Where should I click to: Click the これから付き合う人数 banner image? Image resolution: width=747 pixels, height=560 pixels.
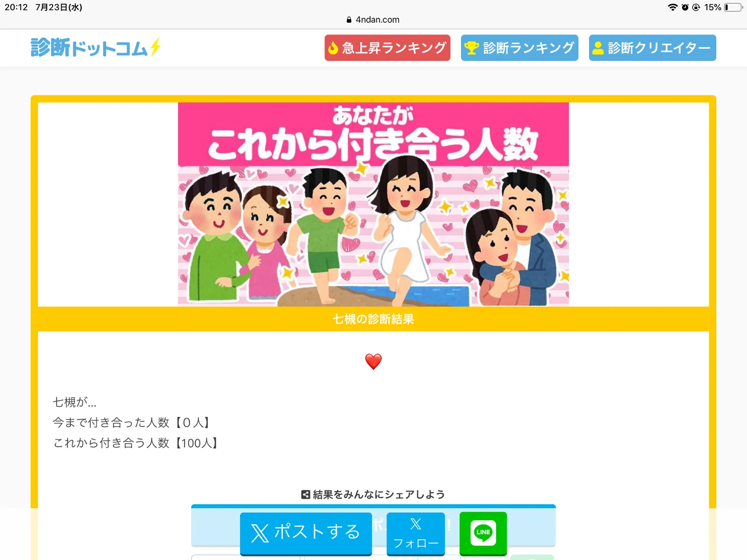(373, 204)
